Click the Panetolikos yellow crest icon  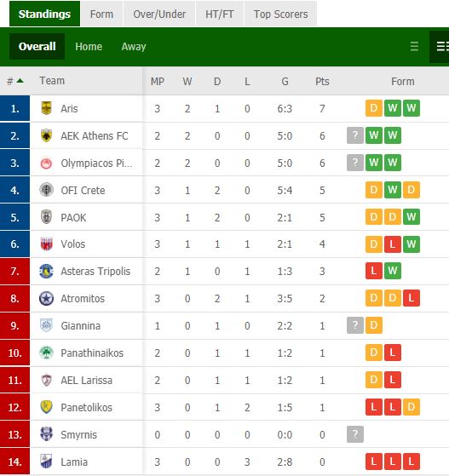[46, 407]
